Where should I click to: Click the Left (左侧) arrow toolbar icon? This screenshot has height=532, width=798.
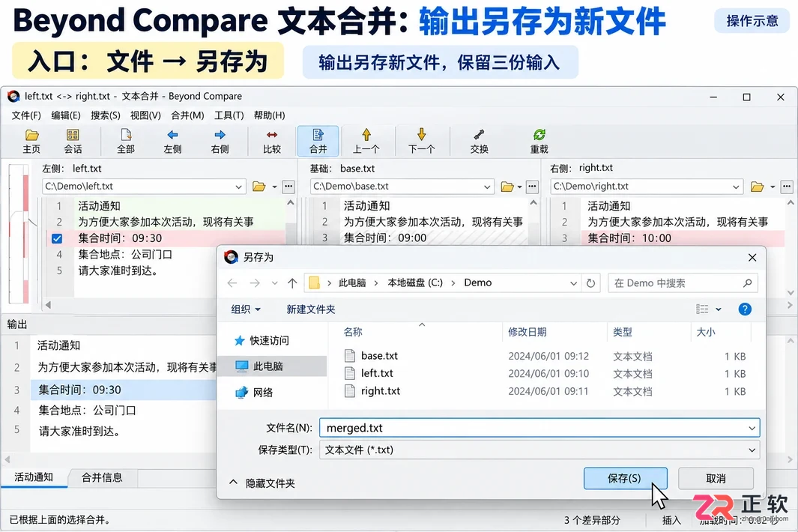pos(172,141)
